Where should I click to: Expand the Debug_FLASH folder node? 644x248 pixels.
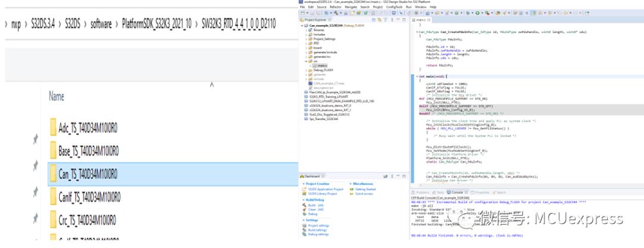[x=306, y=70]
